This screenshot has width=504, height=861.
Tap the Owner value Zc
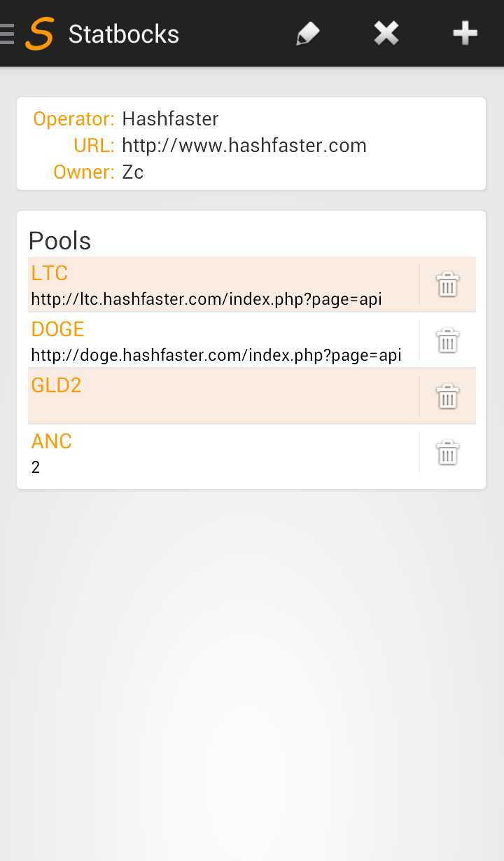[x=133, y=172]
